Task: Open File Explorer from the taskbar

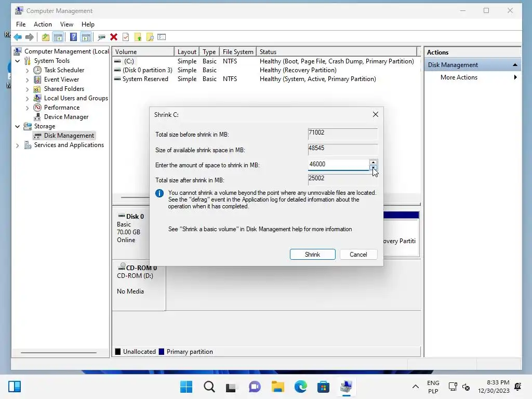Action: tap(277, 387)
